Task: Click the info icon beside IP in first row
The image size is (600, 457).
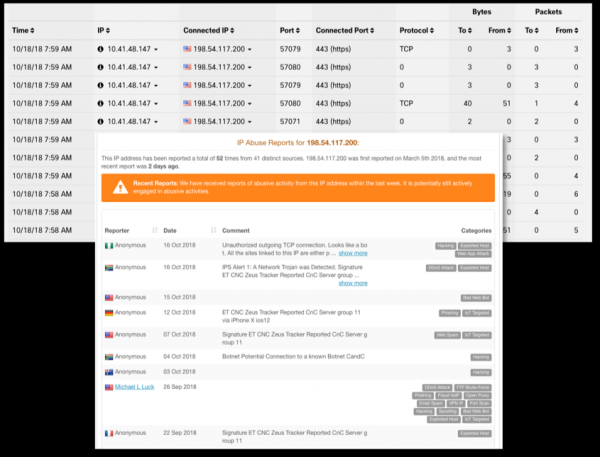Action: click(101, 48)
